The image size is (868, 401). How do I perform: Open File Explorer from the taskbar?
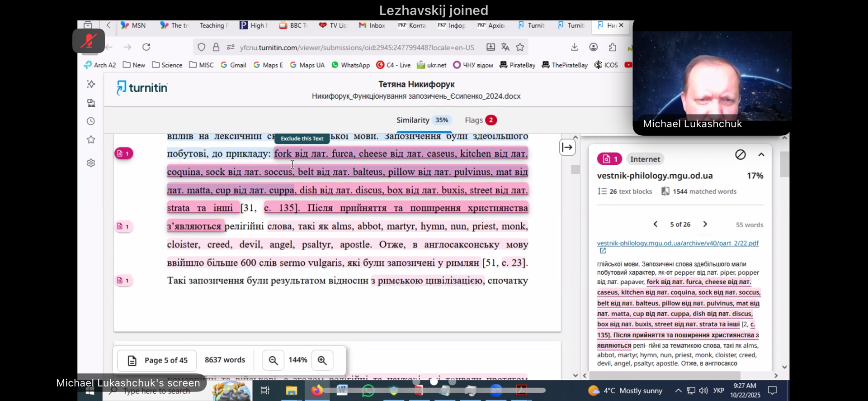[291, 391]
